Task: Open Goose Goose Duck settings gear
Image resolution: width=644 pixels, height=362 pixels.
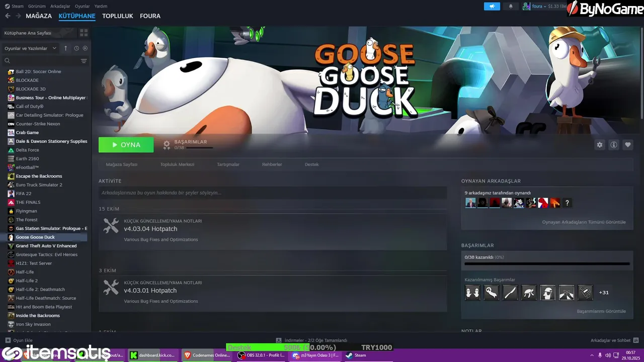Action: coord(600,145)
